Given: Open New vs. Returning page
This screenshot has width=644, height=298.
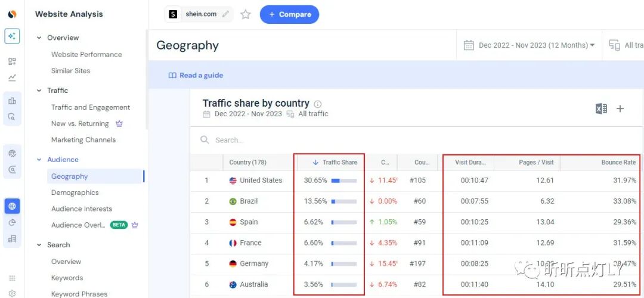Looking at the screenshot, I should coord(80,123).
